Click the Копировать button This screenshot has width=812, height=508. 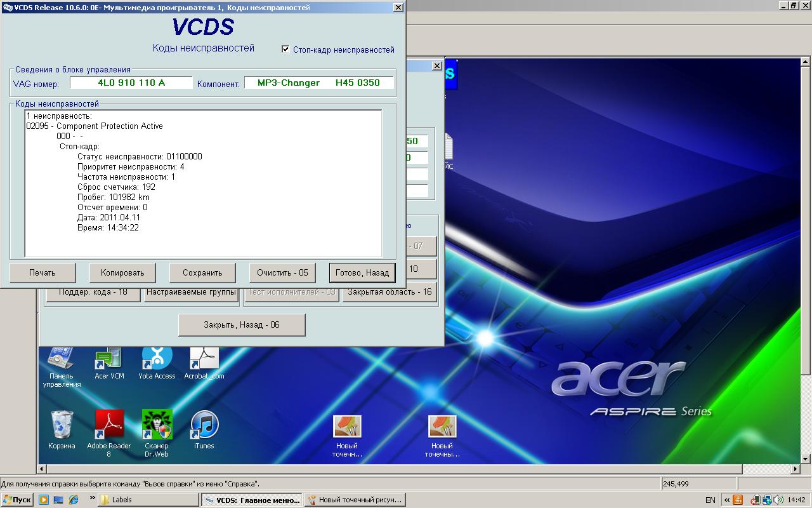click(x=122, y=273)
